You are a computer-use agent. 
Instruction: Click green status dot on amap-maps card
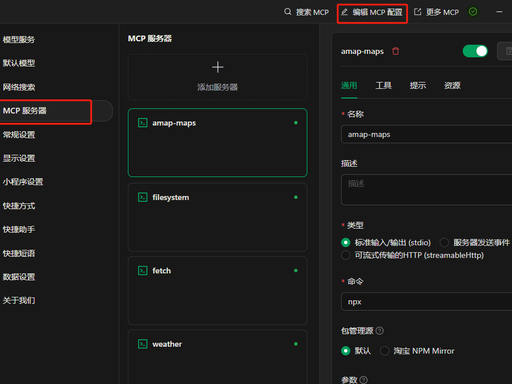296,123
